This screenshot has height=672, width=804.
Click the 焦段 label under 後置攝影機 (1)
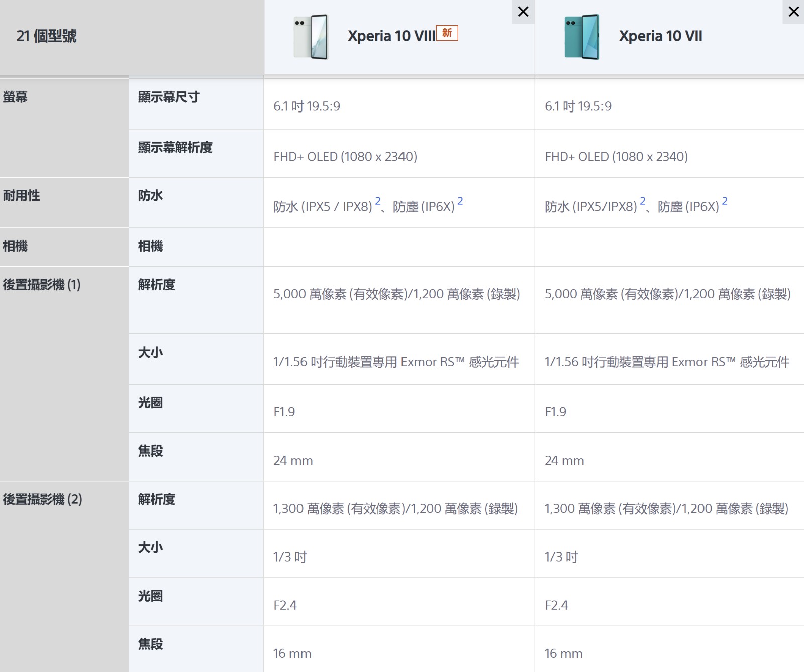151,451
